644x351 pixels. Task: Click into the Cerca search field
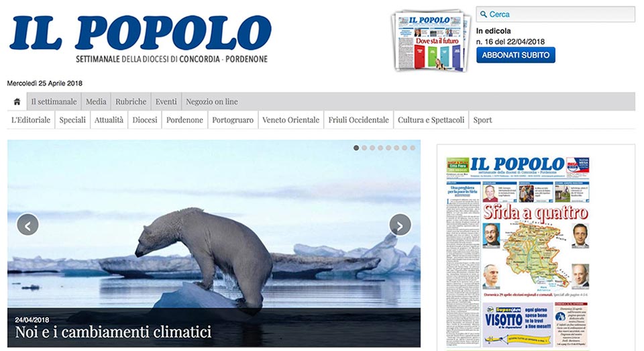click(x=555, y=14)
